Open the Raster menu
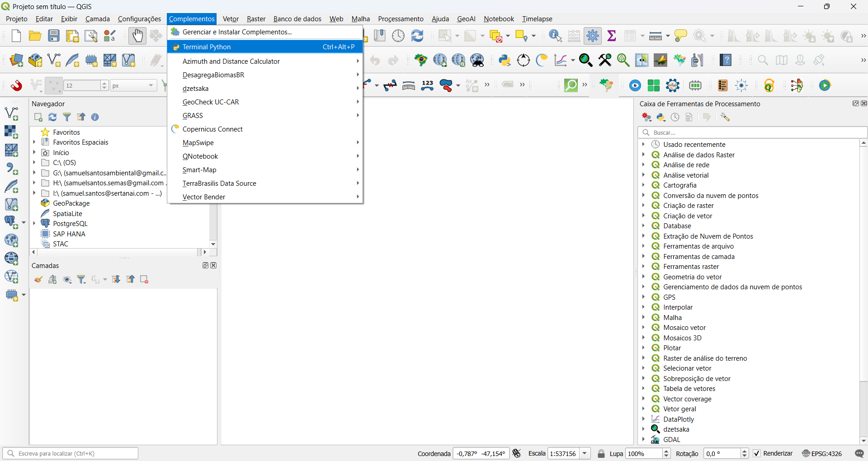The image size is (868, 461). click(x=256, y=19)
